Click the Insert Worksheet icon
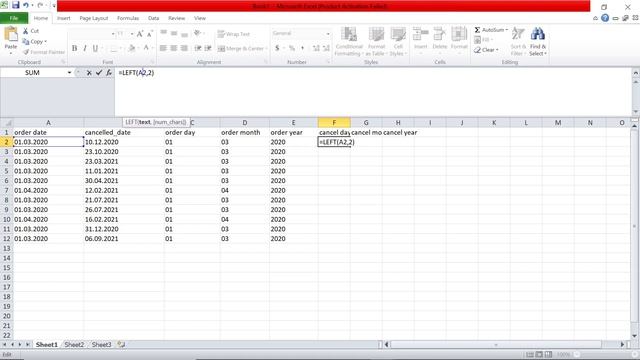640x360 pixels. (x=121, y=345)
